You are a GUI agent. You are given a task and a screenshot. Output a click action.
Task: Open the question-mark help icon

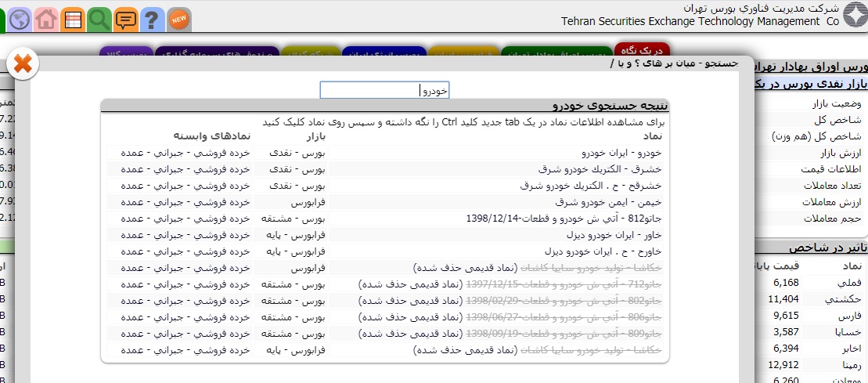click(153, 20)
